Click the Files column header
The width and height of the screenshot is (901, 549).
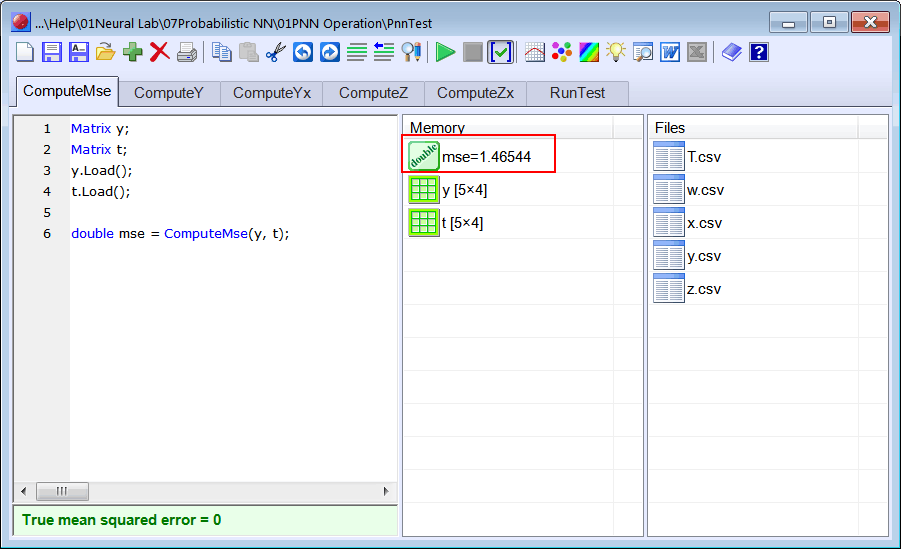coord(754,128)
